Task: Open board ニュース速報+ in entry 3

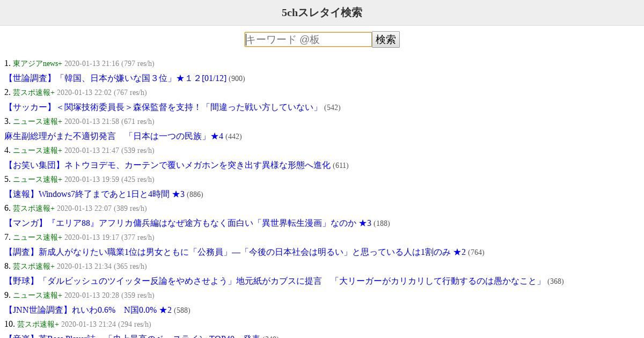Action: coord(38,121)
